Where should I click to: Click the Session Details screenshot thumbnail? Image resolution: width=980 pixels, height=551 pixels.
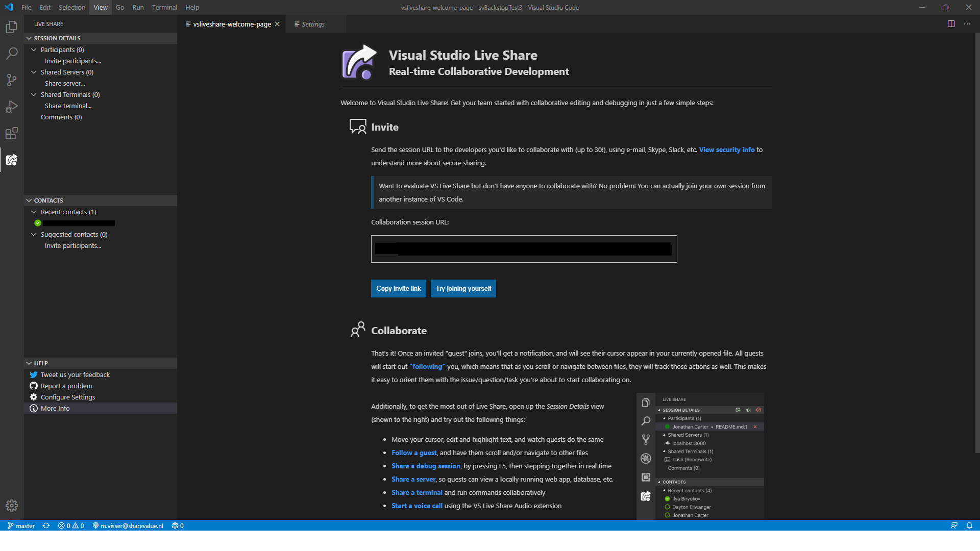(x=700, y=457)
